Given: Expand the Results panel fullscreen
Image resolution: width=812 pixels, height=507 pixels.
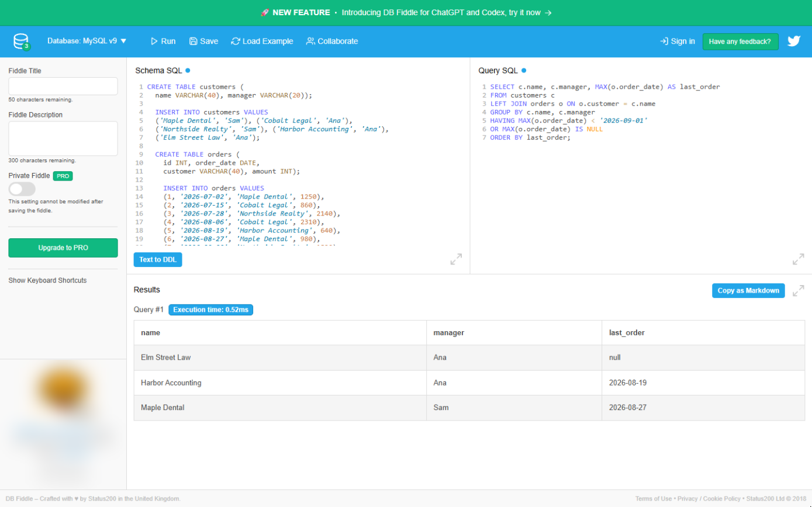Looking at the screenshot, I should click(x=798, y=291).
